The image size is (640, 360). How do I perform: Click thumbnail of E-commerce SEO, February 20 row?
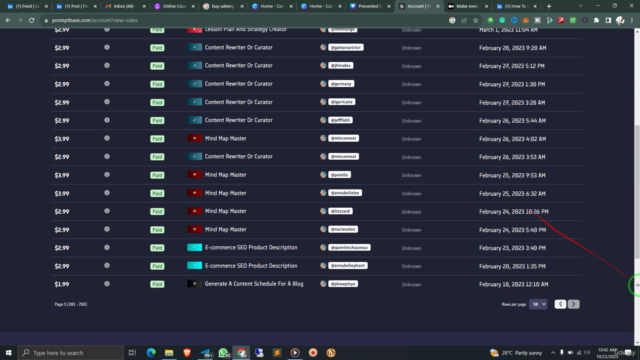click(195, 266)
